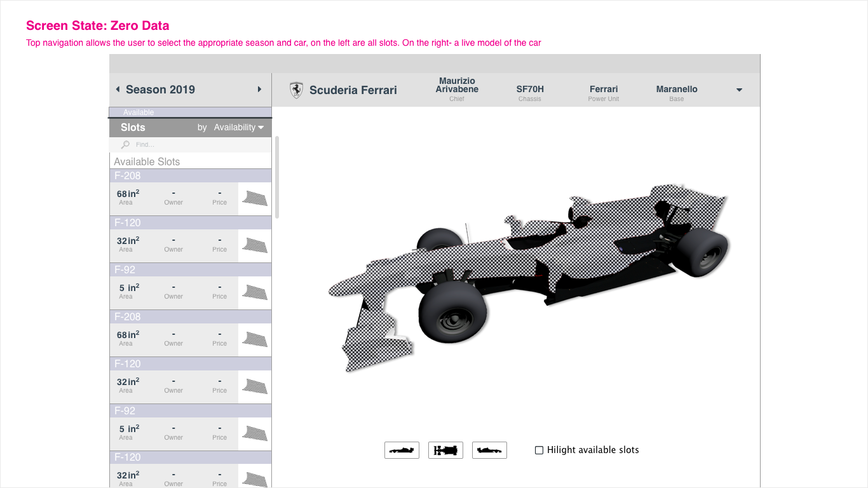
Task: Go to the previous season with the left arrow
Action: pyautogui.click(x=118, y=90)
